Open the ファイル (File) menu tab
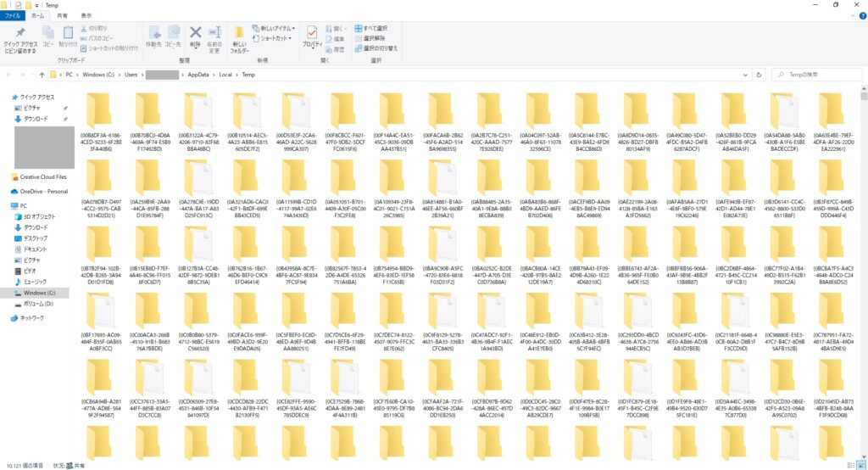Image resolution: width=868 pixels, height=470 pixels. tap(13, 15)
